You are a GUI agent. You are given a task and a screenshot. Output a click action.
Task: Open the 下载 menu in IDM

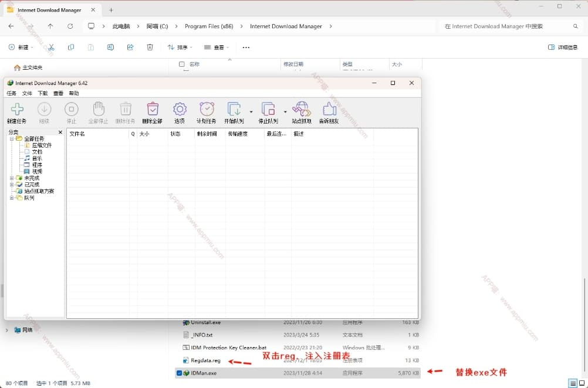click(x=43, y=93)
